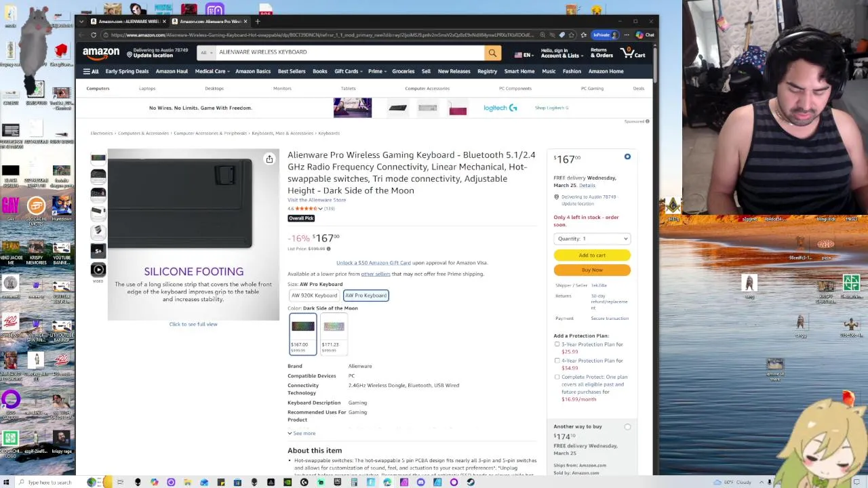Open browser tab list chevron
The image size is (868, 488).
tap(81, 21)
